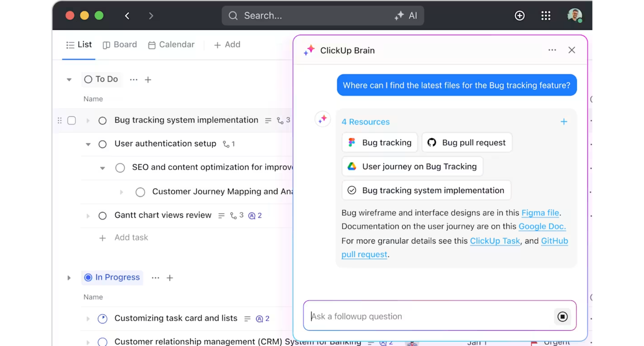Toggle status circle of Customer Journey Mapping
644x346 pixels.
[x=140, y=192]
